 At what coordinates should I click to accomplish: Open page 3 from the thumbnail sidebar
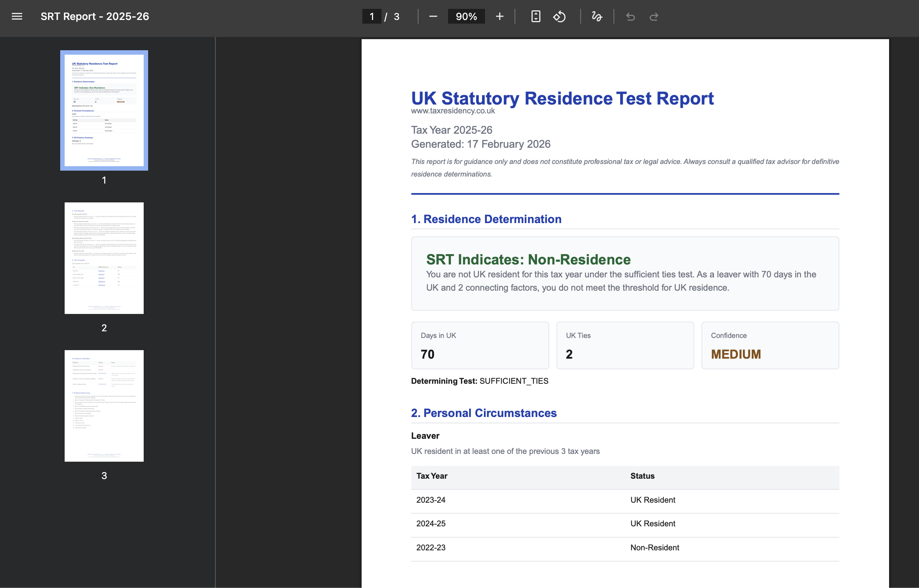click(104, 406)
